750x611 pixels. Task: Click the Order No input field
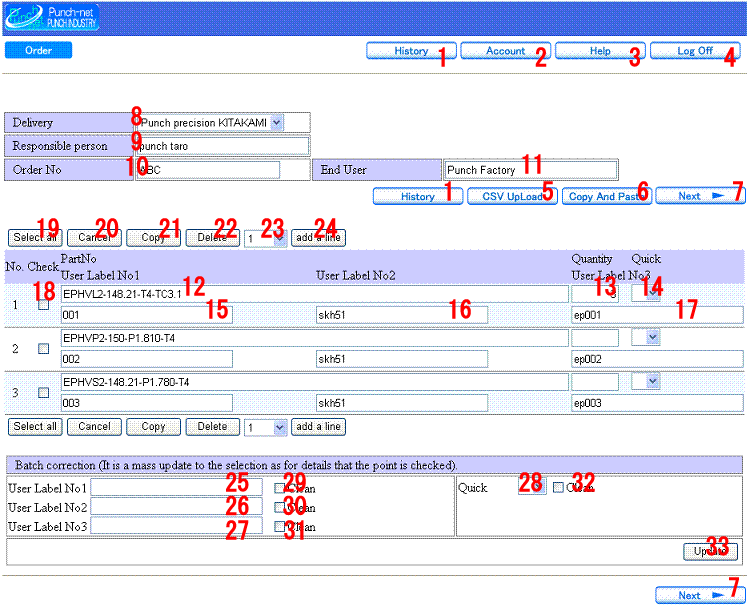[208, 170]
